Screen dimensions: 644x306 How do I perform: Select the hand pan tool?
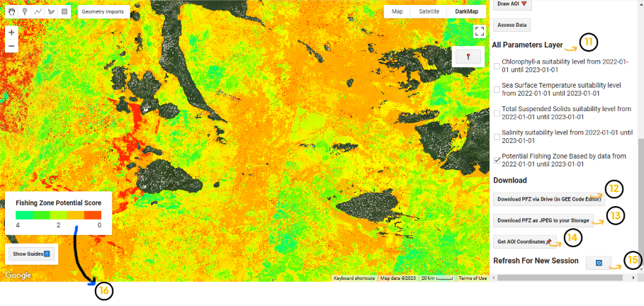tap(11, 12)
